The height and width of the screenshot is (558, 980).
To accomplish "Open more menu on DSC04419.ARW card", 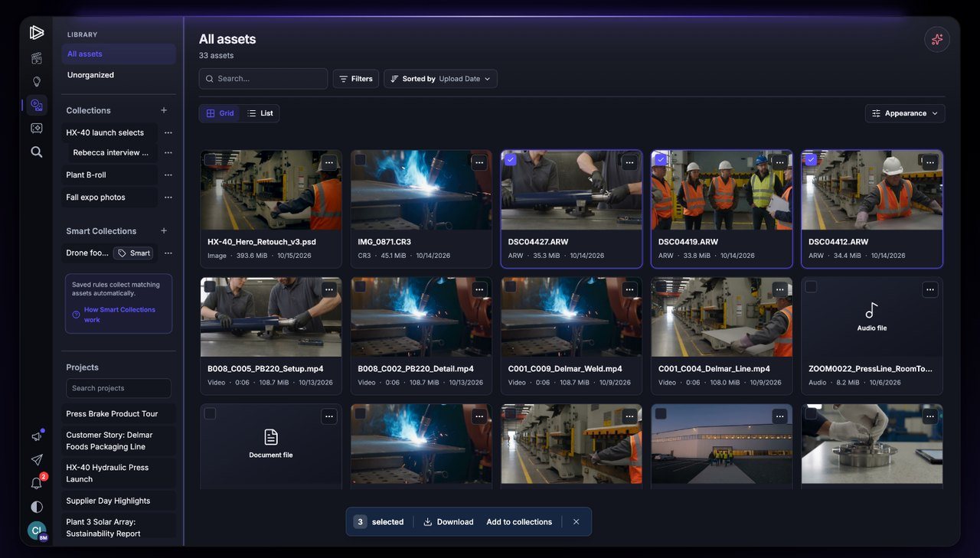I will pos(779,162).
